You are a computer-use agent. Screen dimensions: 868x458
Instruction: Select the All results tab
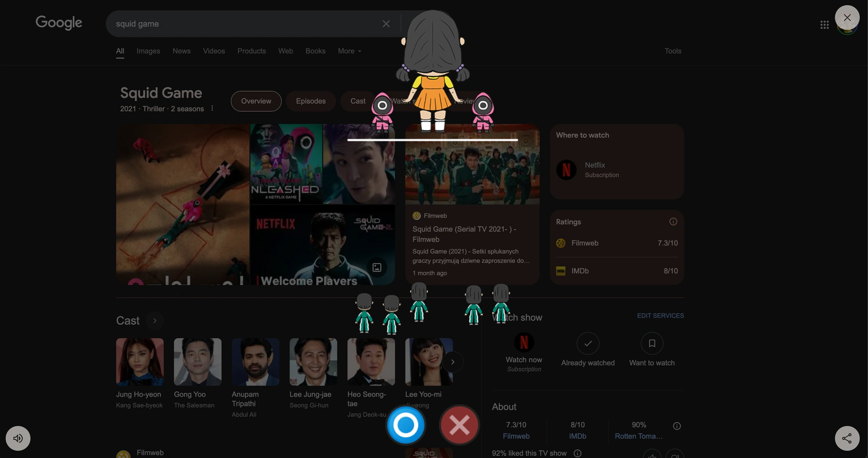click(120, 51)
